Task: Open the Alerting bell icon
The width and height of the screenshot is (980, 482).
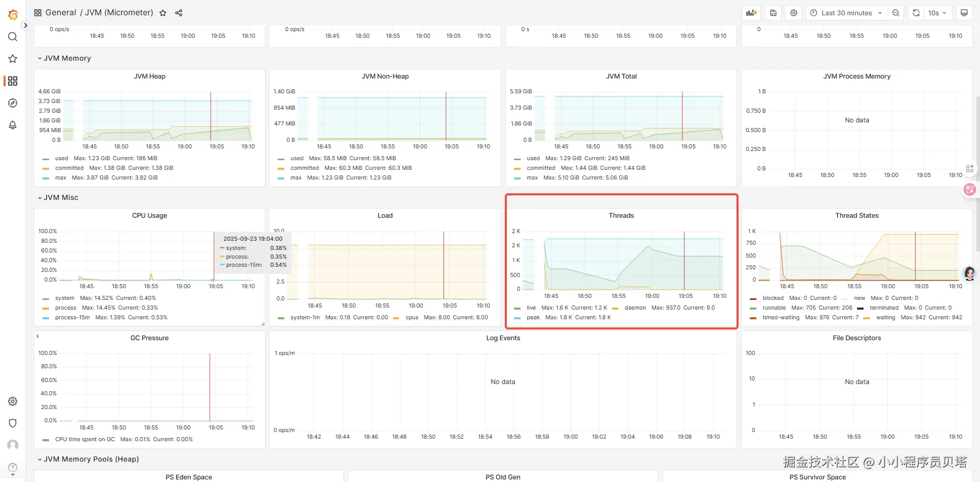Action: (13, 125)
